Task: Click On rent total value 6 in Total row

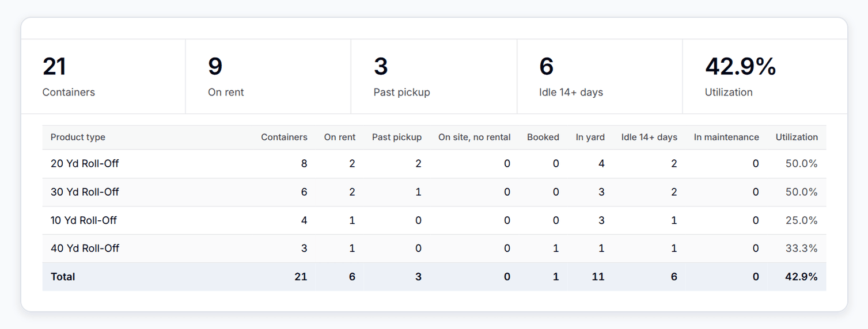Action: coord(352,277)
